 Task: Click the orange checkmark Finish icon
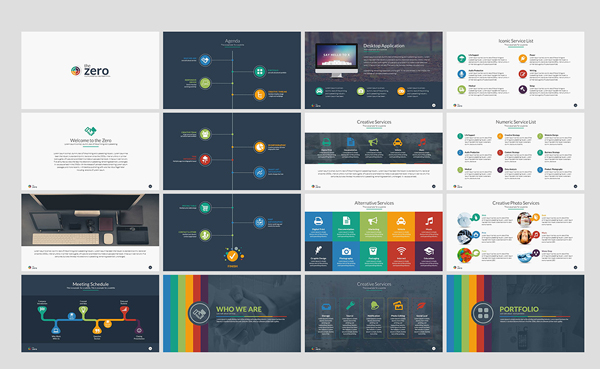[x=232, y=255]
